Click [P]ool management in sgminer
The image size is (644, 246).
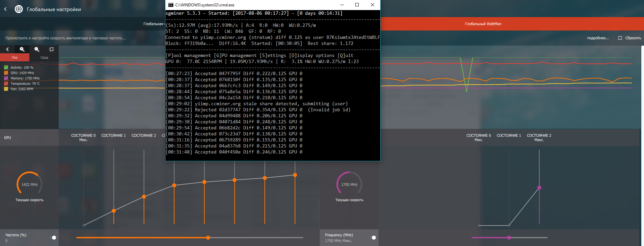(188, 55)
